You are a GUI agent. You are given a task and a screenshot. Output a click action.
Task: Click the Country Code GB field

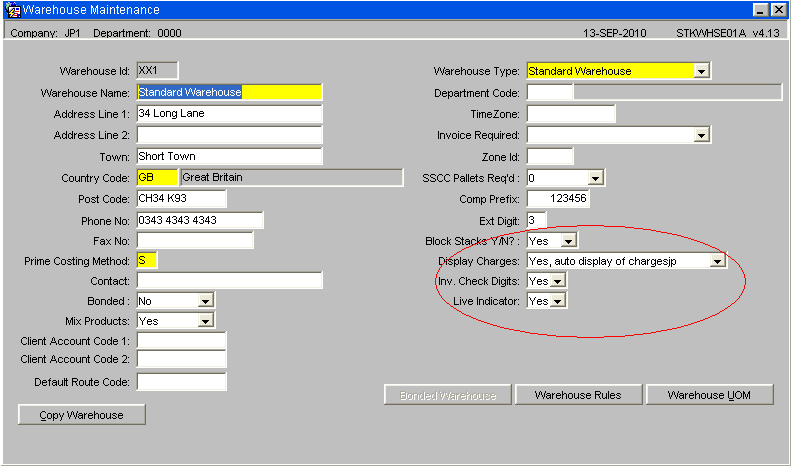(x=157, y=178)
